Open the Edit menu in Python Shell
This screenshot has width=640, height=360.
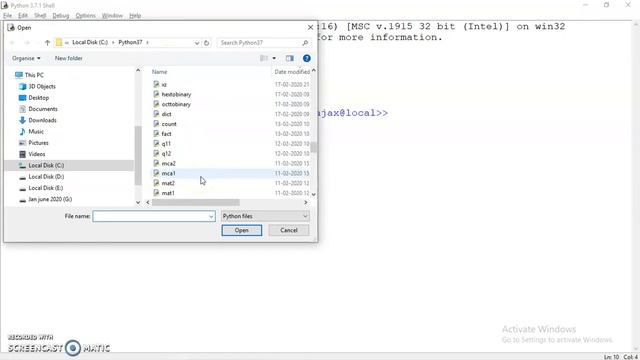tap(22, 16)
